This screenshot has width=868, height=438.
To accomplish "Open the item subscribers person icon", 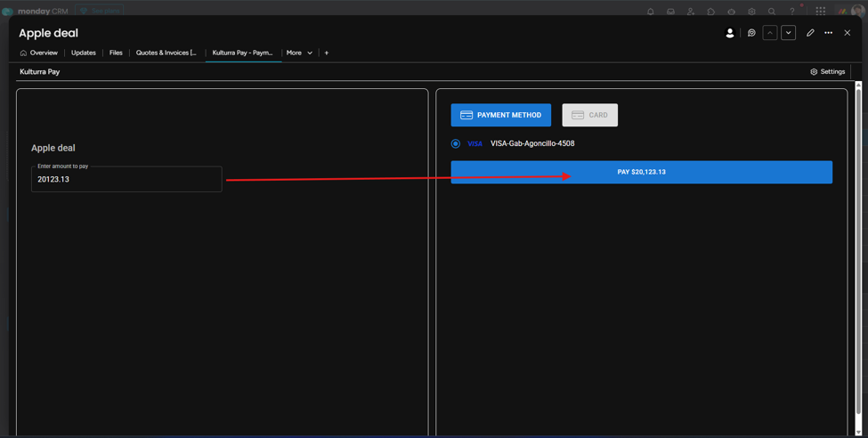I will pyautogui.click(x=730, y=33).
